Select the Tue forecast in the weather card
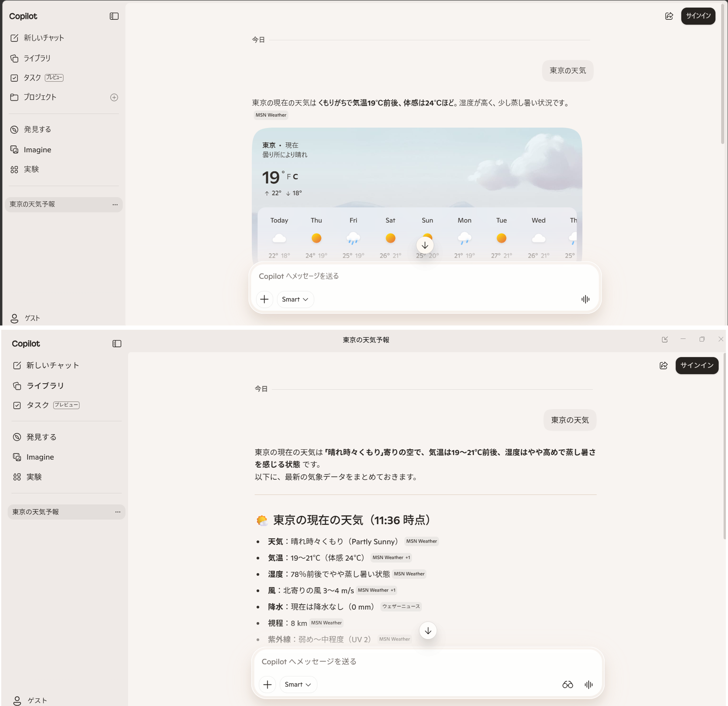 point(502,238)
